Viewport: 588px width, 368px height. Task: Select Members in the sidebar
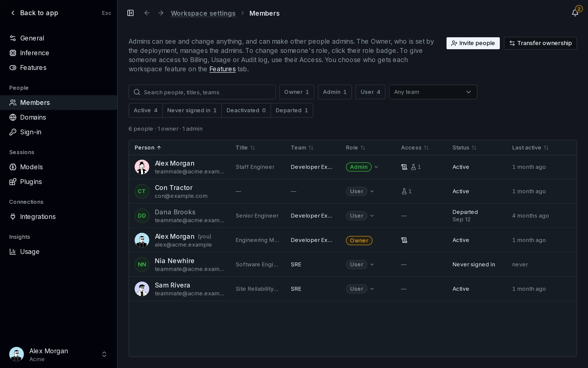59,103
